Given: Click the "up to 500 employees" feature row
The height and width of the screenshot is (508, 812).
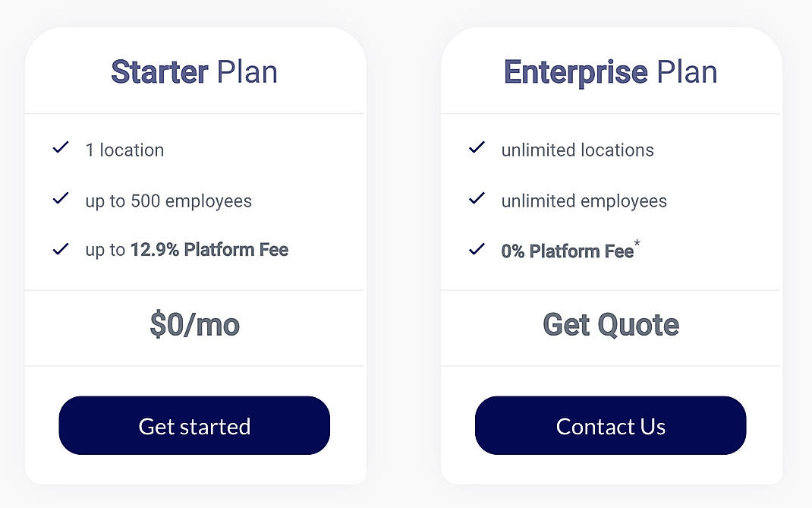Looking at the screenshot, I should pos(168,200).
